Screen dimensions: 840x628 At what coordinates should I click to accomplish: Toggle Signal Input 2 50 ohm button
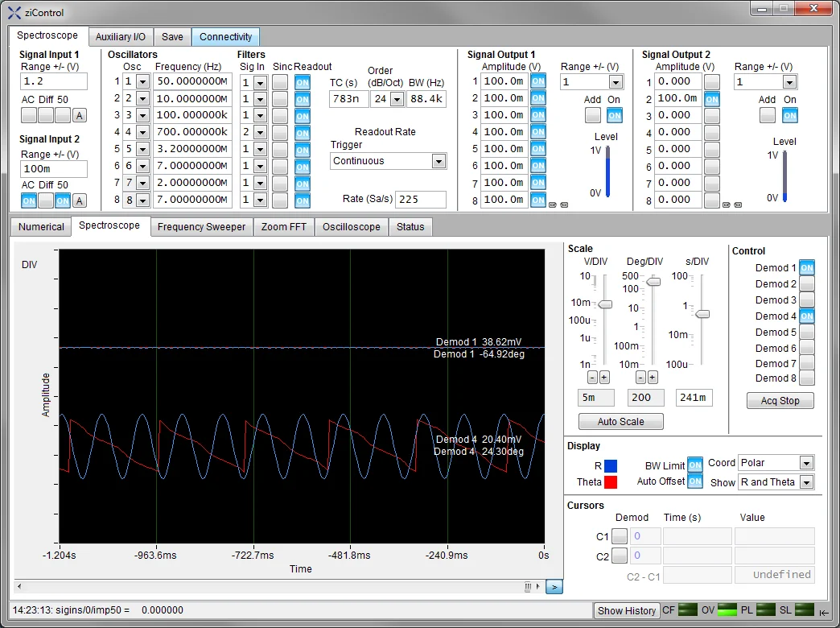coord(63,201)
